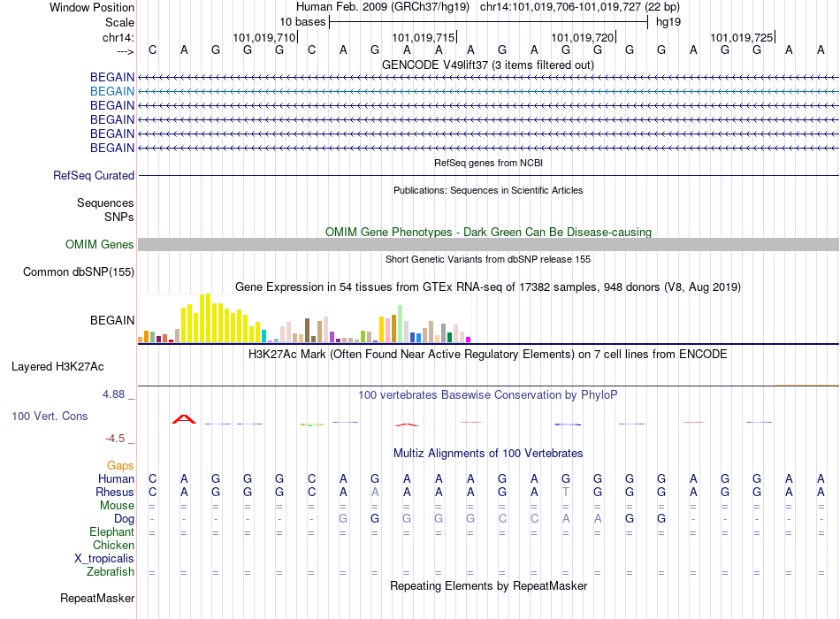Click the gray OMIM Genes bar
The width and height of the screenshot is (840, 619).
pos(488,245)
